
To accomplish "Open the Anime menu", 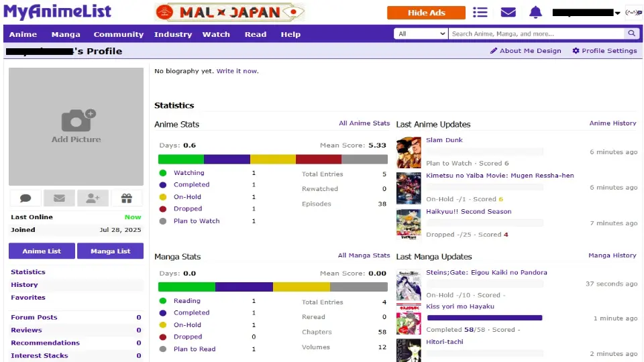I will tap(23, 34).
